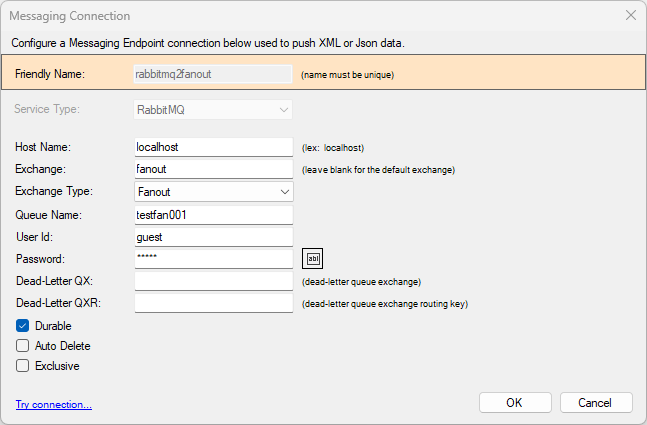The width and height of the screenshot is (647, 425).
Task: Open the Try connection link
Action: (x=54, y=404)
